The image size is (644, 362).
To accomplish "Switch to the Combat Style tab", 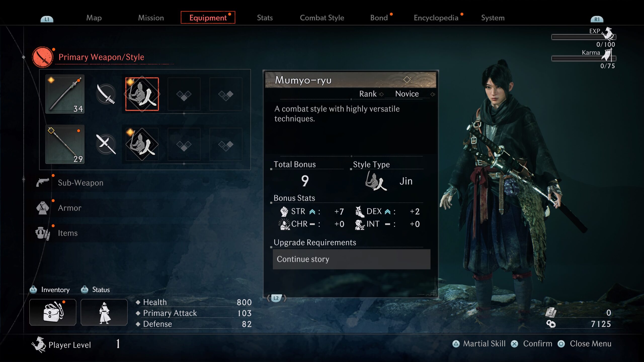I will pos(322,18).
